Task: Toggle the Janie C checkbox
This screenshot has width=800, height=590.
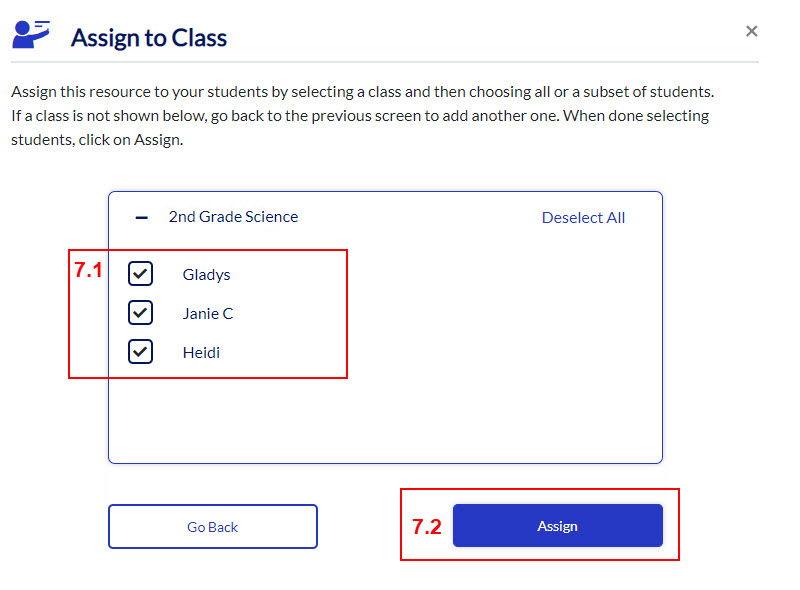Action: [141, 313]
